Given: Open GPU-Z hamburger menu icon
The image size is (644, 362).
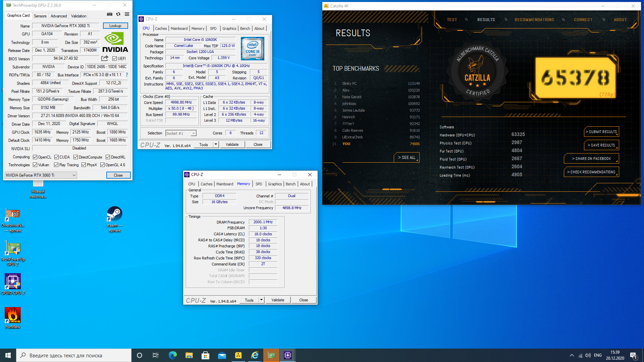Looking at the screenshot, I should (x=127, y=14).
